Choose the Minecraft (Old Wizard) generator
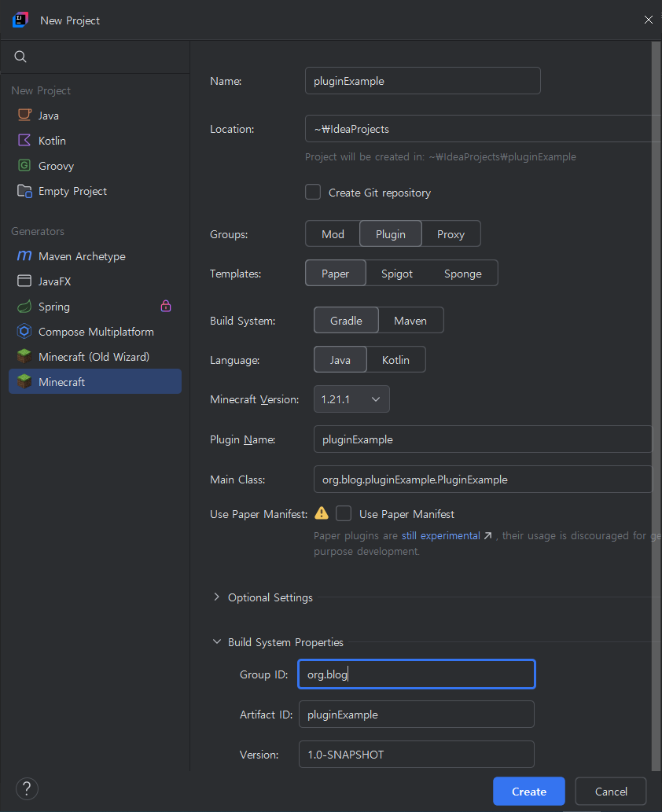This screenshot has width=662, height=812. point(95,356)
